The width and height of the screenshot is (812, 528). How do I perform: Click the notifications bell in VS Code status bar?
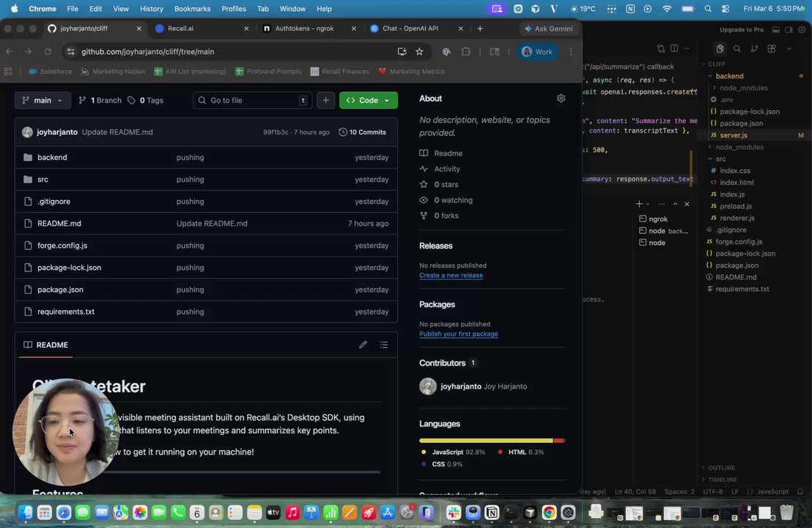800,491
